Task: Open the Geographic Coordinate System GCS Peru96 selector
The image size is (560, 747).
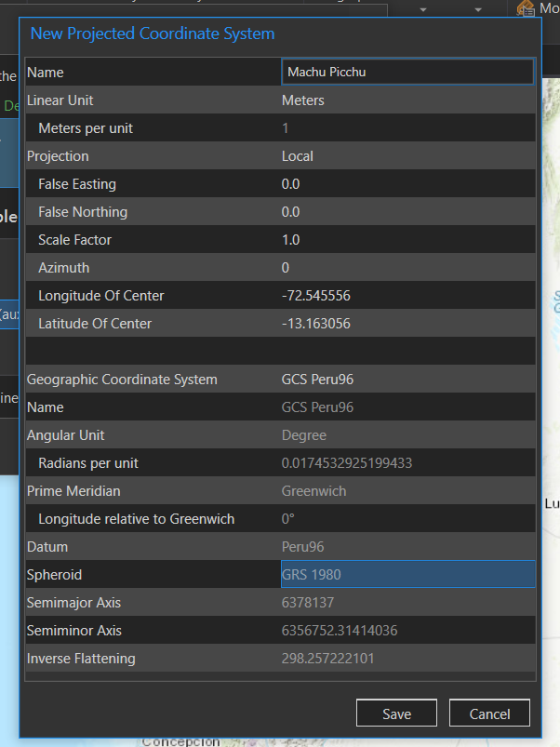Action: click(407, 379)
